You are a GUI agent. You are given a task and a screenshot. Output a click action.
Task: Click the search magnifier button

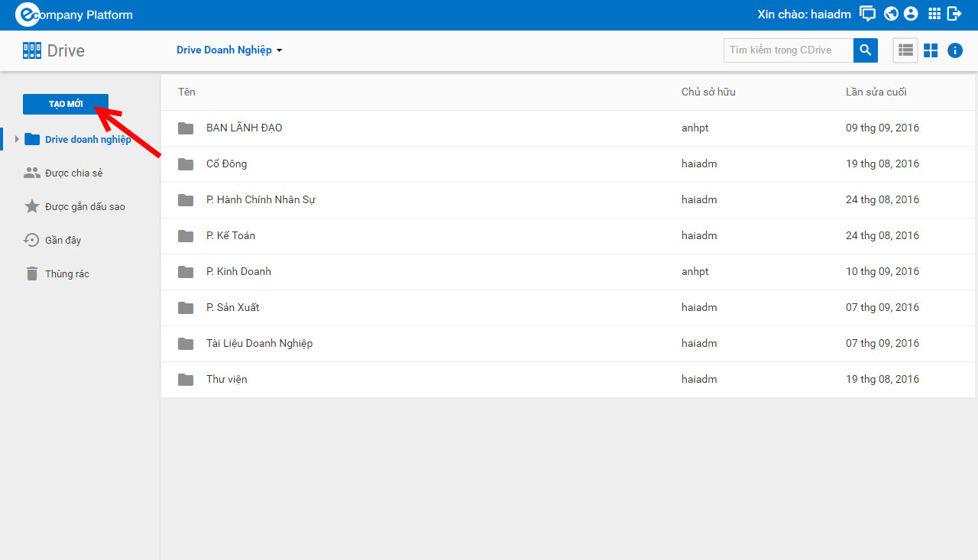click(x=866, y=50)
